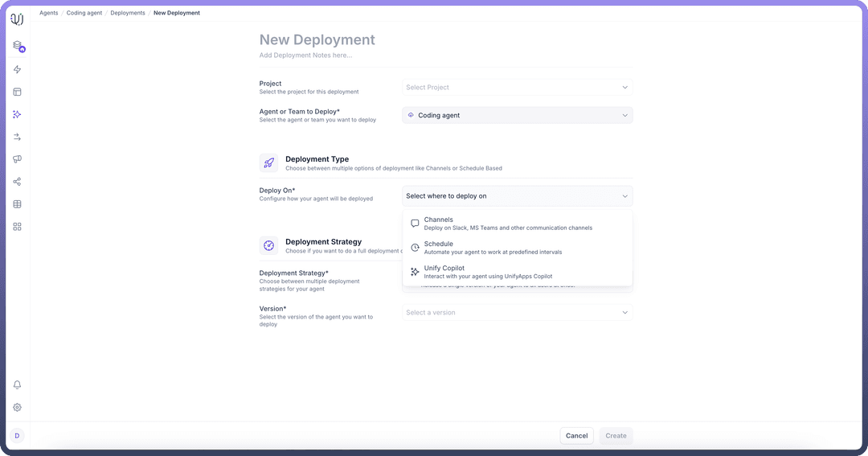Open the layout panel icon in sidebar
Image resolution: width=868 pixels, height=456 pixels.
click(x=17, y=92)
